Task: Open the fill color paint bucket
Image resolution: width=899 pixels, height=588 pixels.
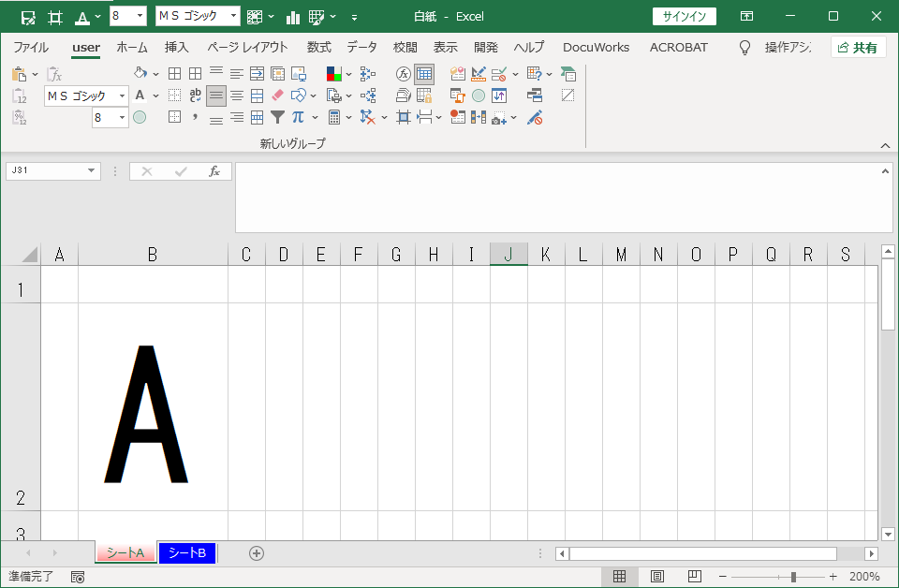Action: (140, 73)
